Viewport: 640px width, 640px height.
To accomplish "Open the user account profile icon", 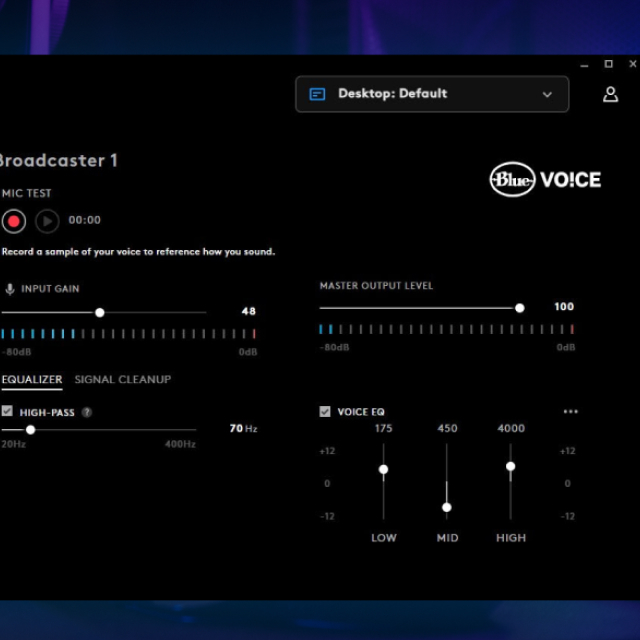I will (x=610, y=94).
